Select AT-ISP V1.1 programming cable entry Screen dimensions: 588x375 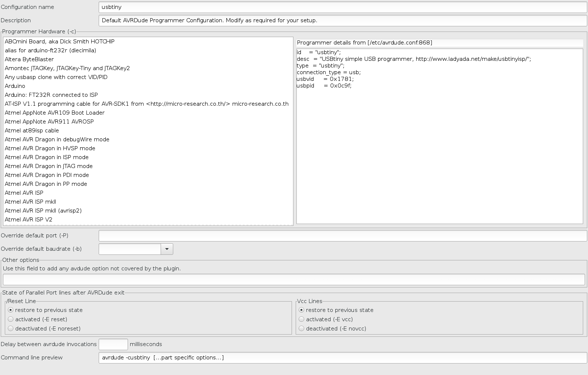[148, 104]
